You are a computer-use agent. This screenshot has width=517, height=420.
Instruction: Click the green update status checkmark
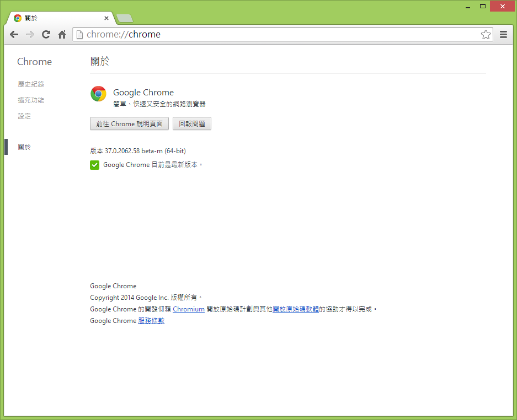point(94,164)
